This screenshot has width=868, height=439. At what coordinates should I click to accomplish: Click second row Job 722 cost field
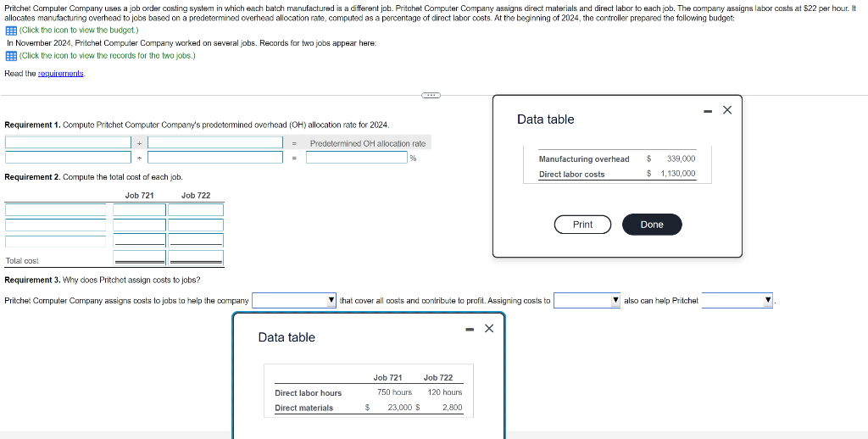click(196, 225)
